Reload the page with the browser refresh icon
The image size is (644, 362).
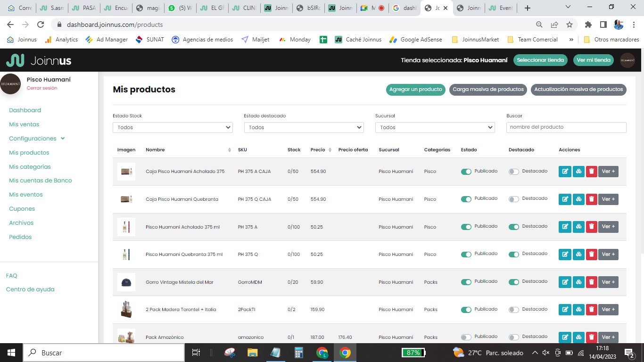pyautogui.click(x=41, y=25)
